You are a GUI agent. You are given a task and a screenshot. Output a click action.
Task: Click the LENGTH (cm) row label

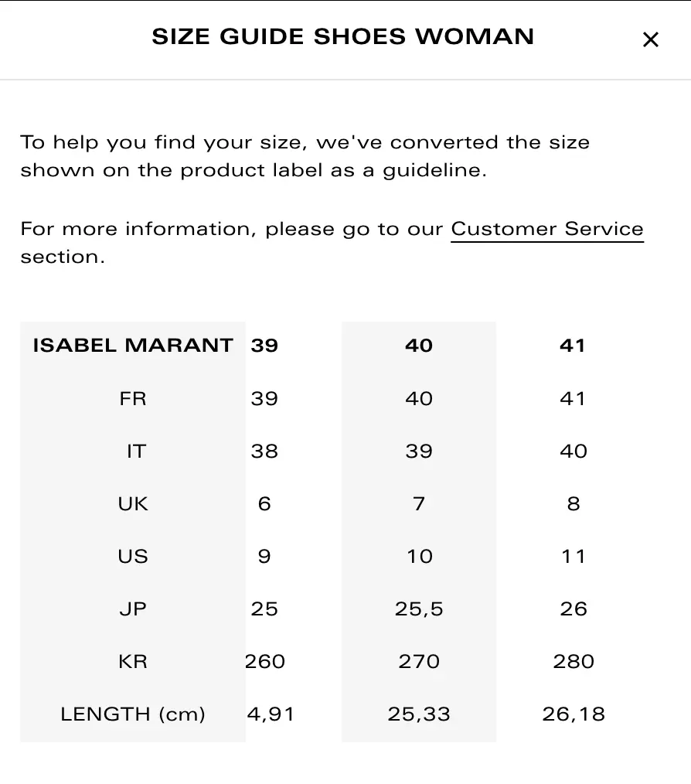132,714
